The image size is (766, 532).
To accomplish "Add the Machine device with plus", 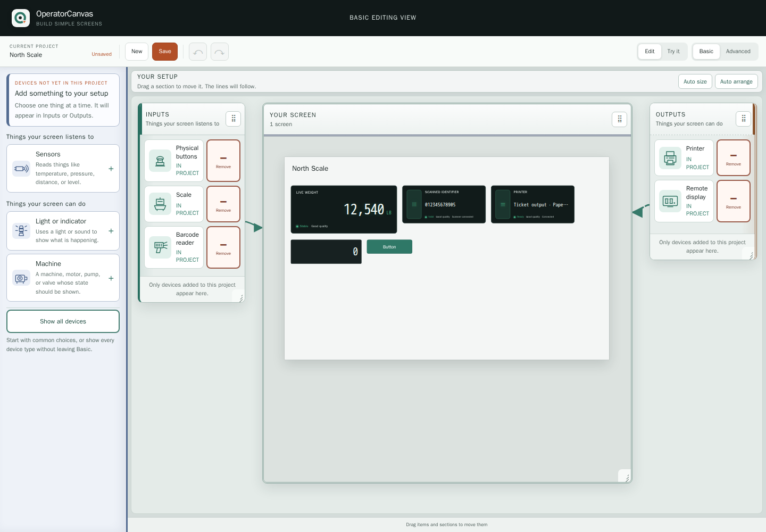I will tap(111, 278).
